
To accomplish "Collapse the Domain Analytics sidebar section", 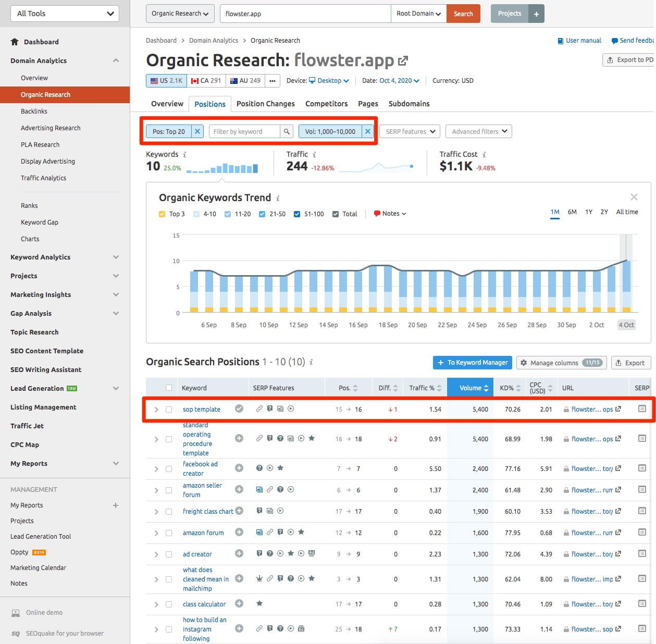I will tap(116, 60).
